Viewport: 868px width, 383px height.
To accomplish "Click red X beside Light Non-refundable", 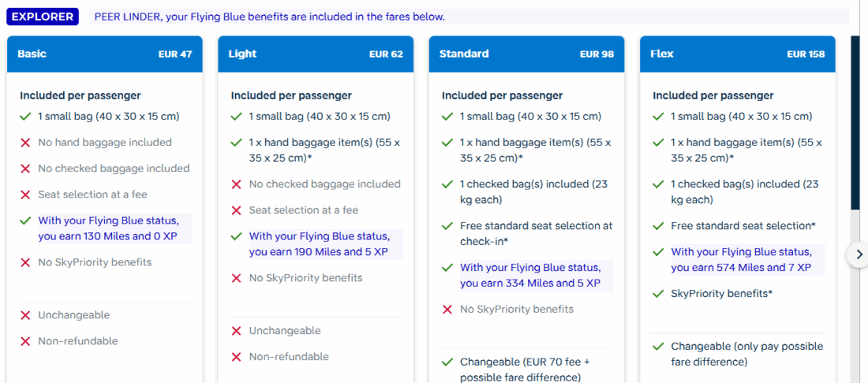I will pos(236,357).
